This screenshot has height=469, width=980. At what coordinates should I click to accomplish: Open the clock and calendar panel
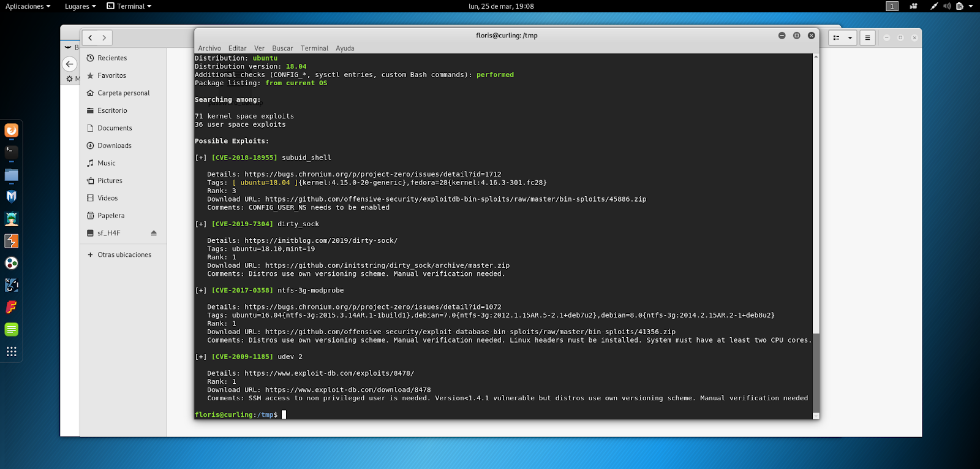coord(501,6)
